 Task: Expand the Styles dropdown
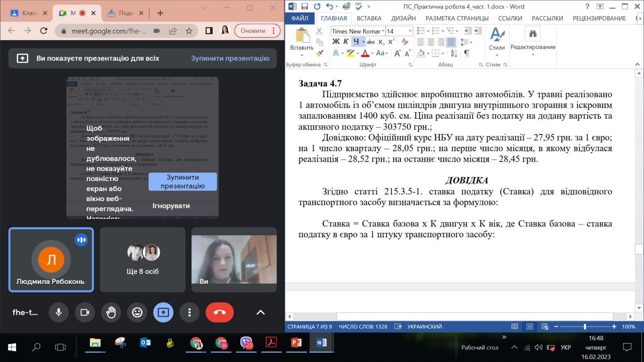point(497,55)
